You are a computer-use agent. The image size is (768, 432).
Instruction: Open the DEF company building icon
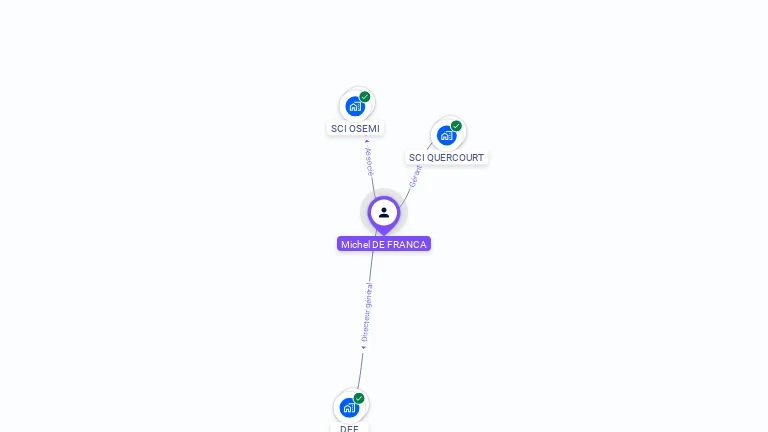click(x=349, y=408)
